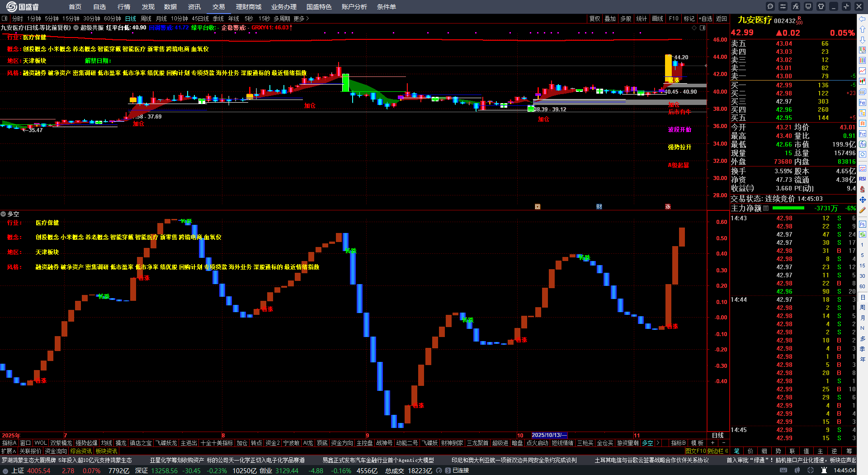Screen dimensions: 868x475
Task: Click the 资金流向 tab button
Action: [56, 451]
